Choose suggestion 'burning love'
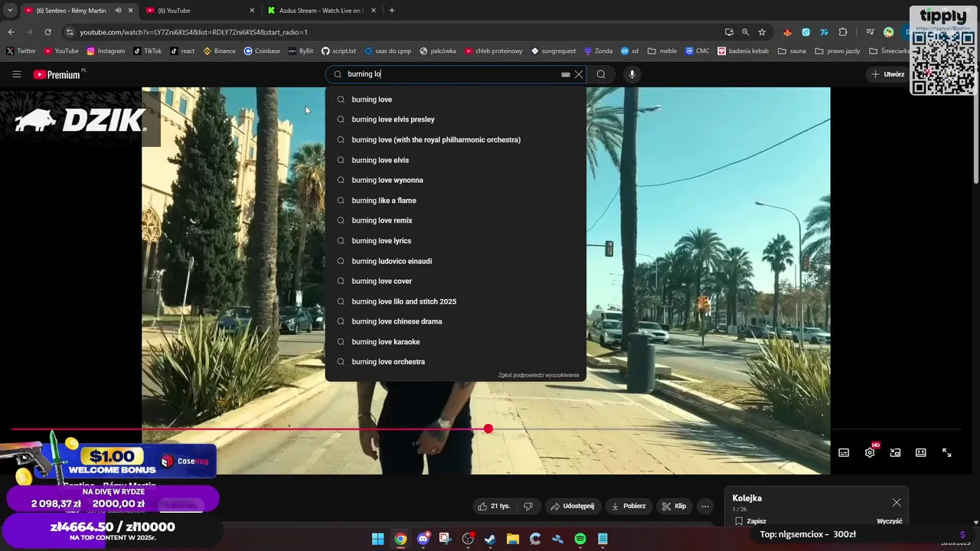 coord(456,99)
